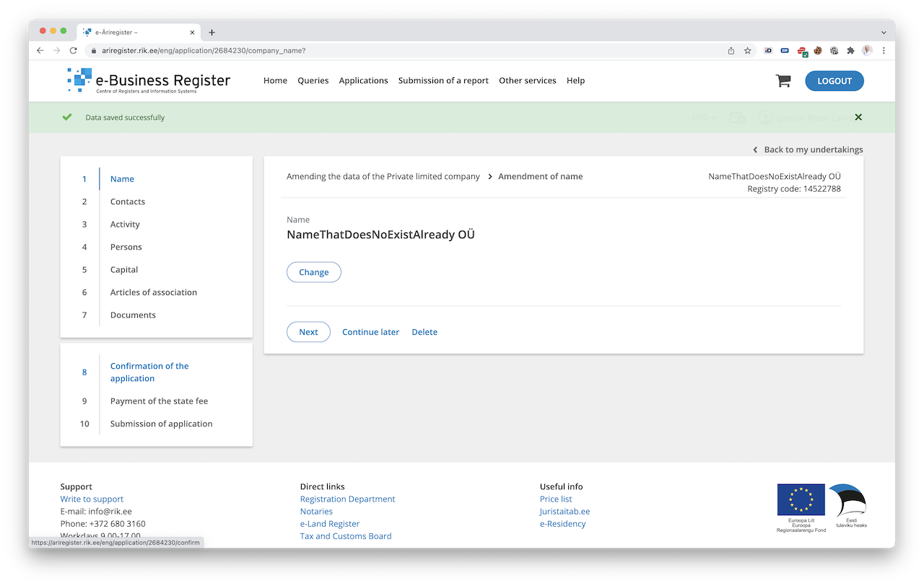Screen dimensions: 924x586
Task: Click the browser address bar
Action: click(x=404, y=51)
